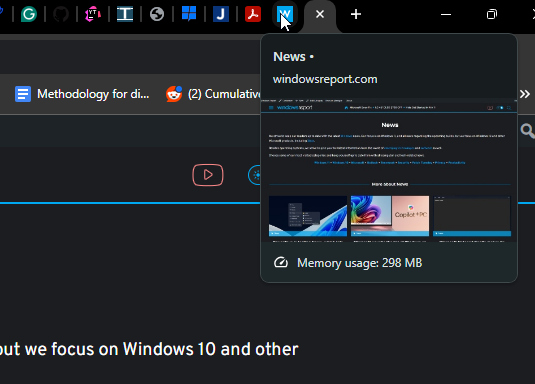Restore down the browser window

[x=492, y=14]
